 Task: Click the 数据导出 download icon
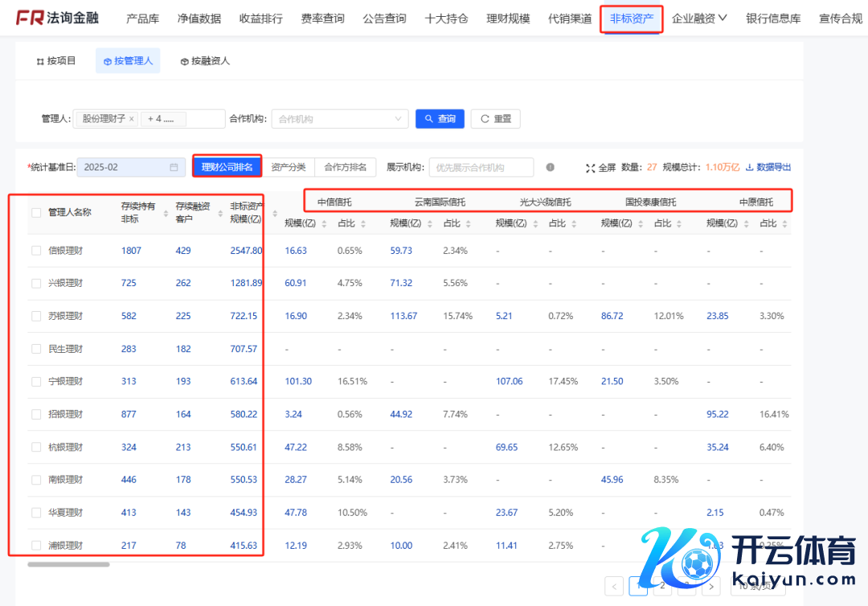pos(750,167)
